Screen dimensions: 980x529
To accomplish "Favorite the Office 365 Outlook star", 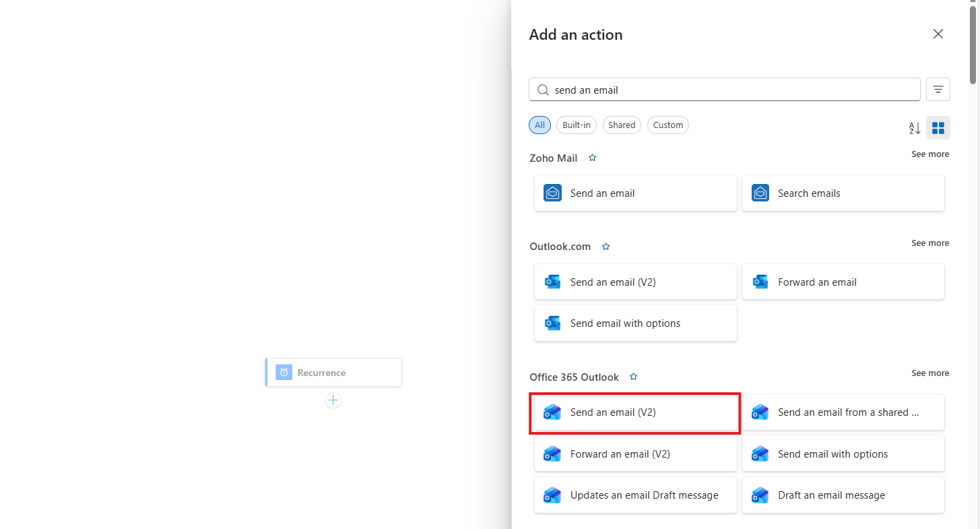I will 633,377.
